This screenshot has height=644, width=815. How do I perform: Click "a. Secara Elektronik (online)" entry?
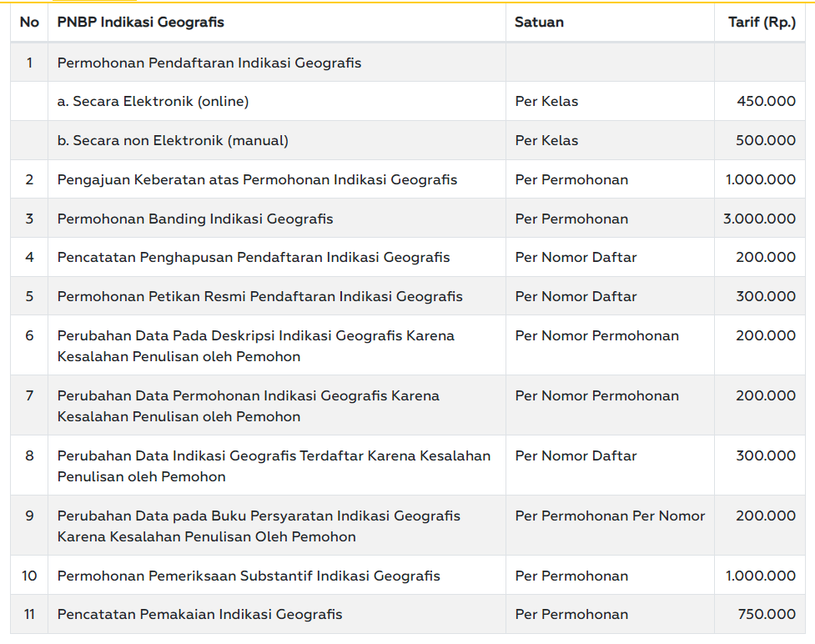pos(153,102)
